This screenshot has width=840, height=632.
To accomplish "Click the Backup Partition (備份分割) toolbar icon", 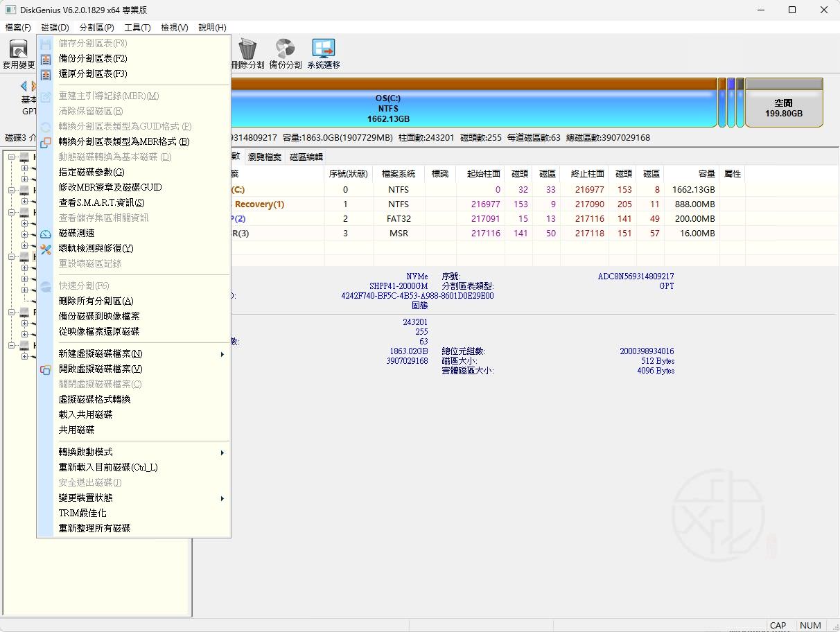I will (285, 49).
